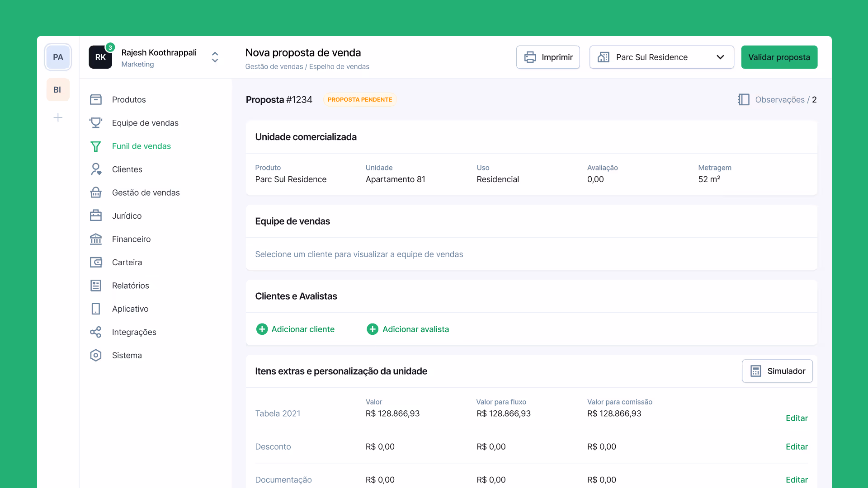Image resolution: width=868 pixels, height=488 pixels.
Task: Switch to the PA workspace
Action: point(58,57)
